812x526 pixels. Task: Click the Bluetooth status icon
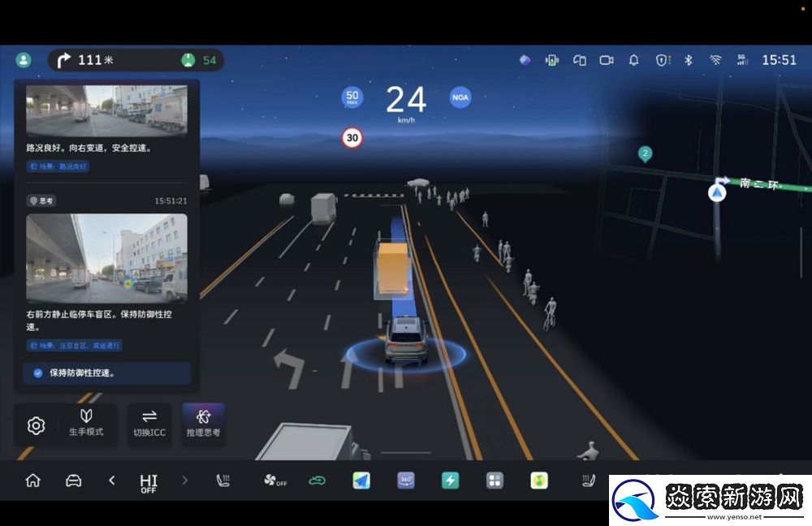coord(688,60)
